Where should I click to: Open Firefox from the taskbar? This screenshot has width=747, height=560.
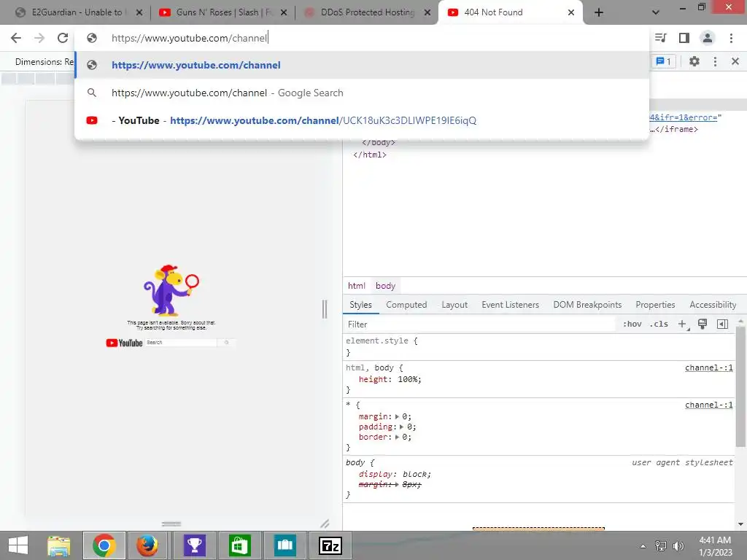[x=147, y=545]
